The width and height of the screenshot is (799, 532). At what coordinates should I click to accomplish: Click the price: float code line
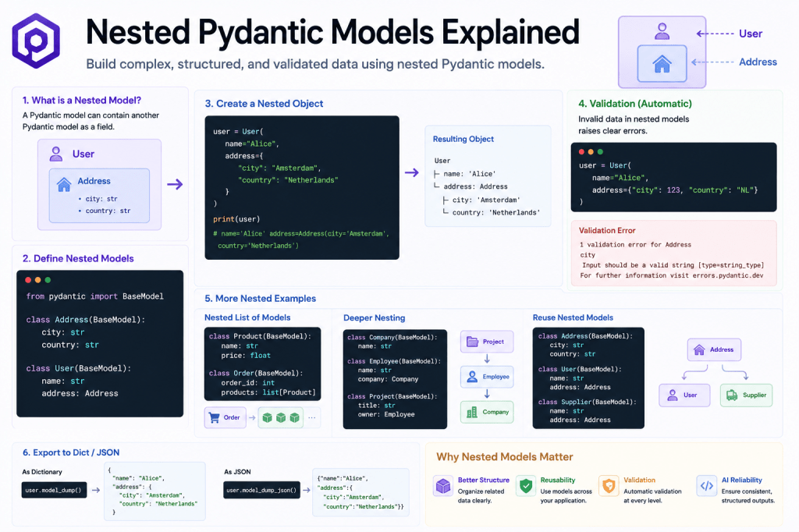[x=246, y=355]
